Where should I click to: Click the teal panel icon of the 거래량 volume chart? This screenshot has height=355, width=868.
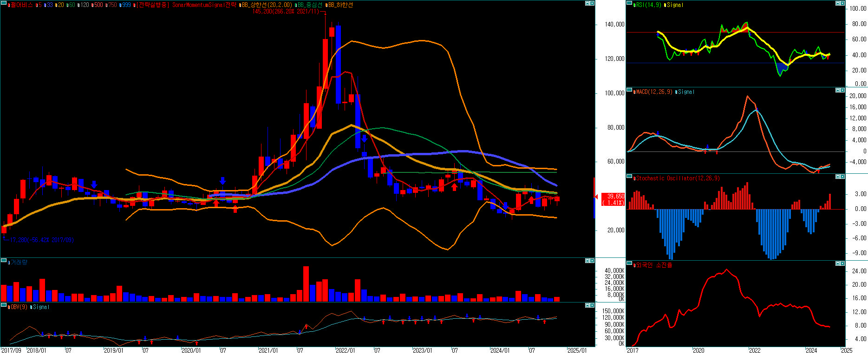coord(4,260)
